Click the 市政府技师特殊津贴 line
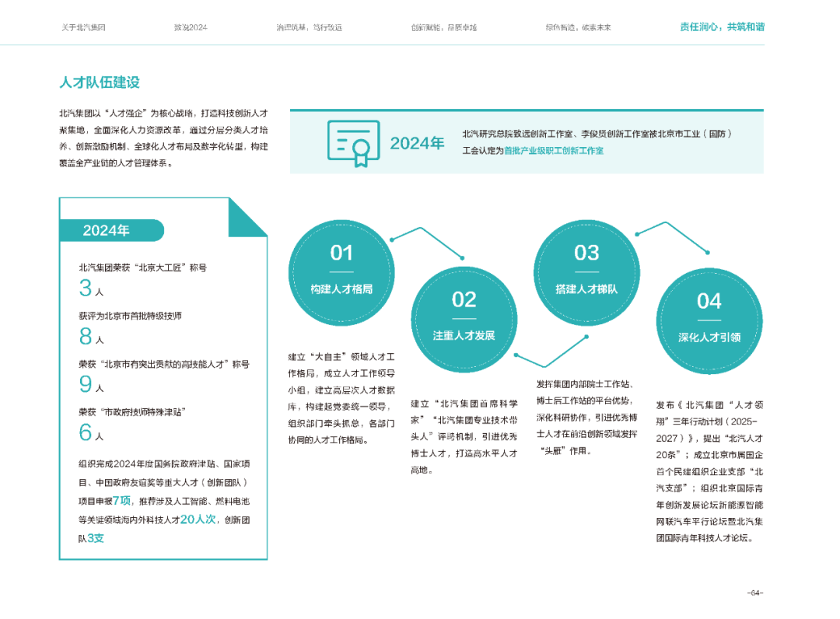This screenshot has height=619, width=840. point(131,412)
